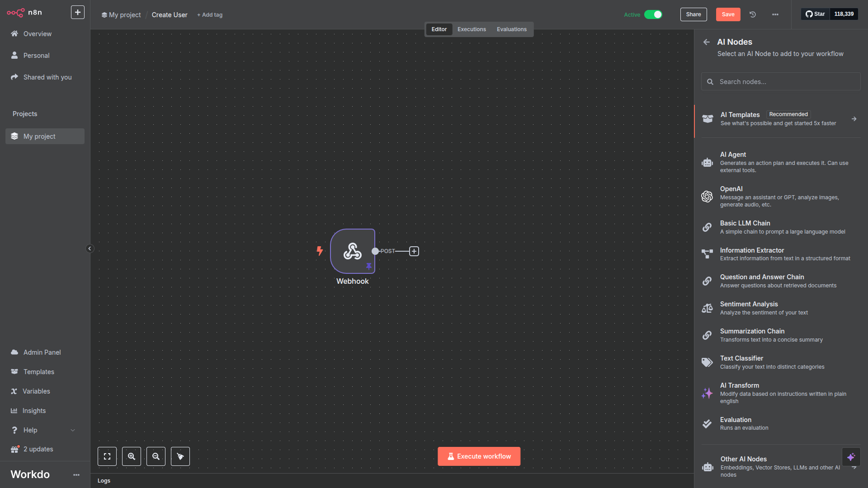Image resolution: width=868 pixels, height=488 pixels.
Task: Click the Search nodes input field
Action: (781, 82)
